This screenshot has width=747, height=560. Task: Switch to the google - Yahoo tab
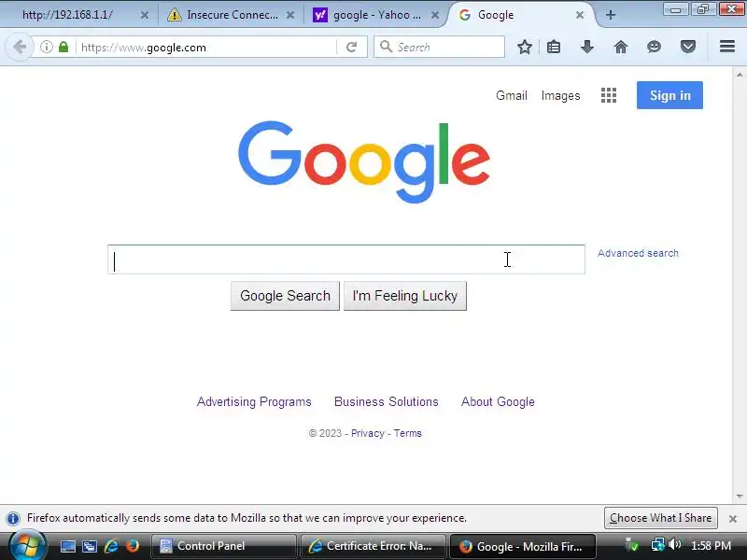pyautogui.click(x=375, y=15)
